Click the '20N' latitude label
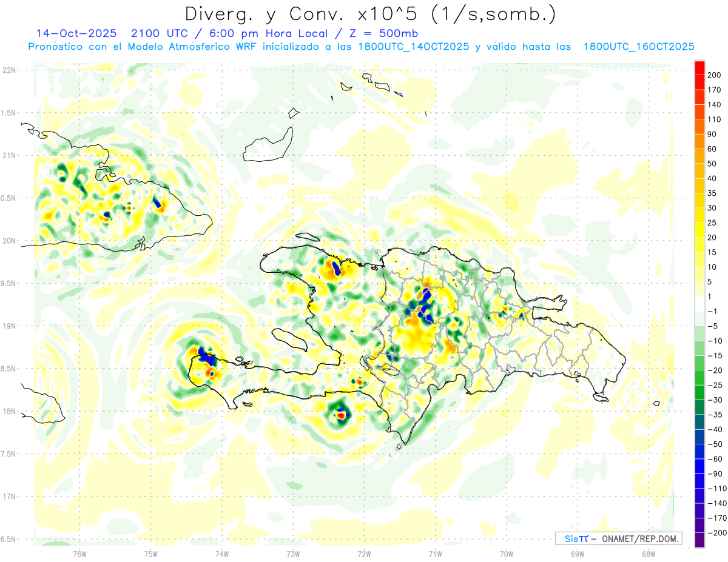The height and width of the screenshot is (562, 728). click(x=8, y=241)
